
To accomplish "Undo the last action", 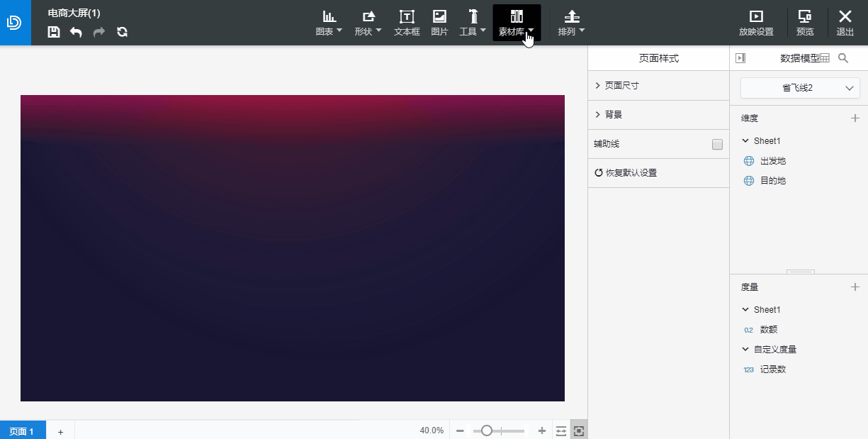I will coord(76,32).
